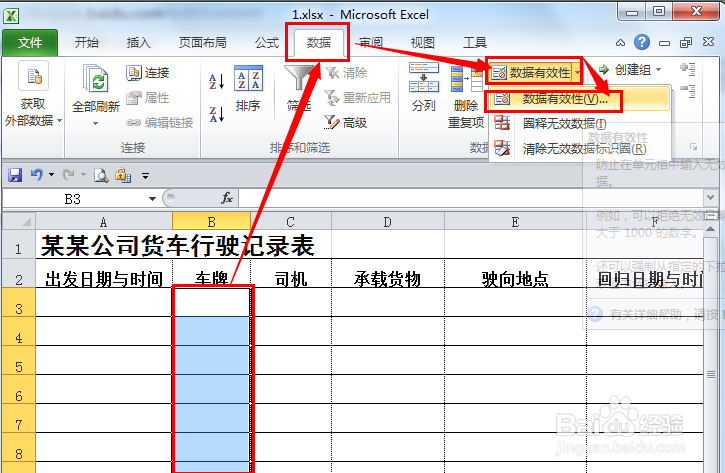Click the show detail outline icon

(688, 69)
